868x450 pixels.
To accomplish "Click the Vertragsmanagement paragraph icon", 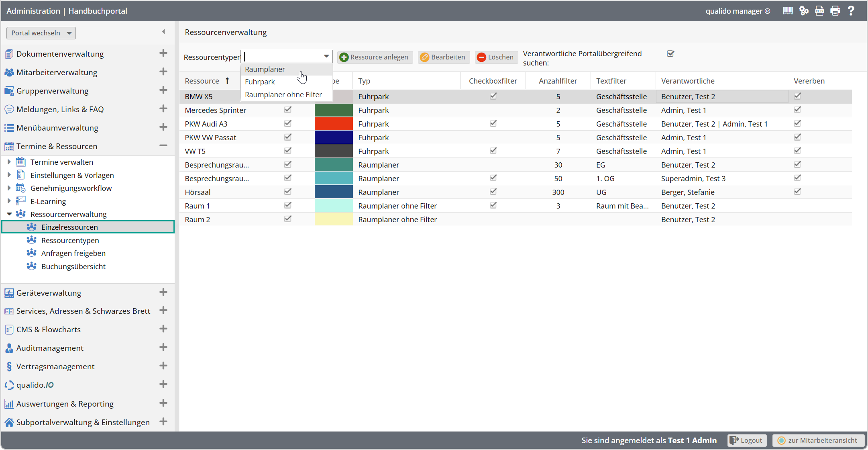I will 9,366.
